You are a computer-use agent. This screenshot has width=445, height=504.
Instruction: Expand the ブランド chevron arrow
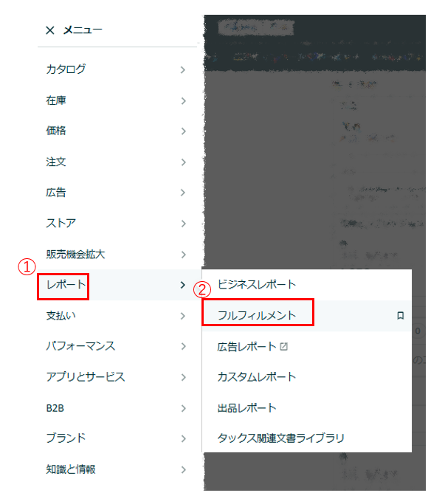point(183,439)
